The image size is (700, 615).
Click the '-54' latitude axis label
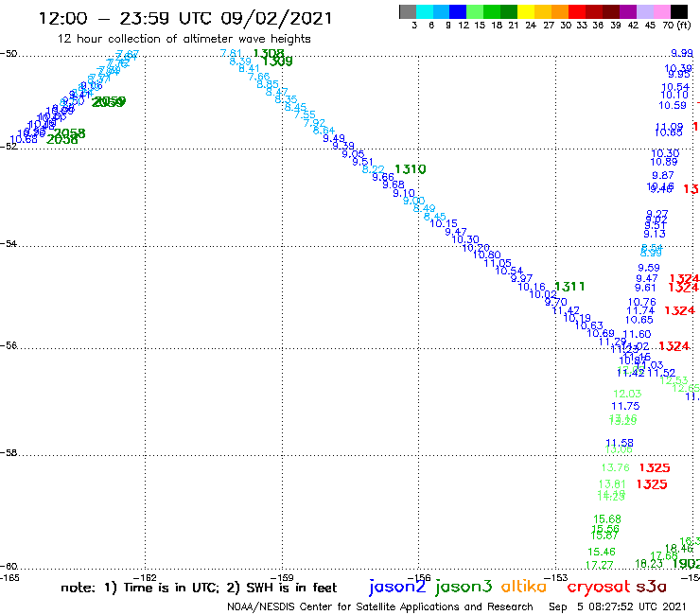9,243
